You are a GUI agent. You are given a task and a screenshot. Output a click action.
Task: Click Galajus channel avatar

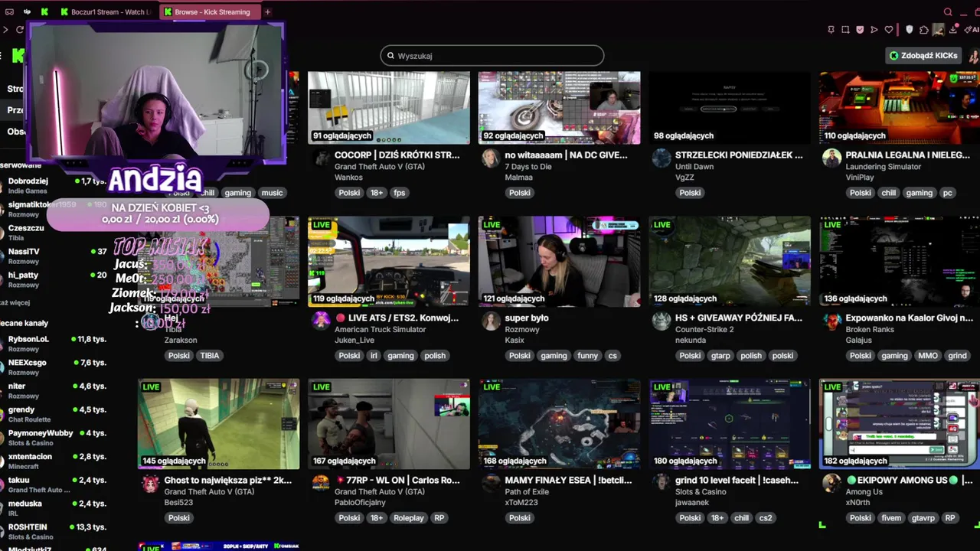(831, 321)
